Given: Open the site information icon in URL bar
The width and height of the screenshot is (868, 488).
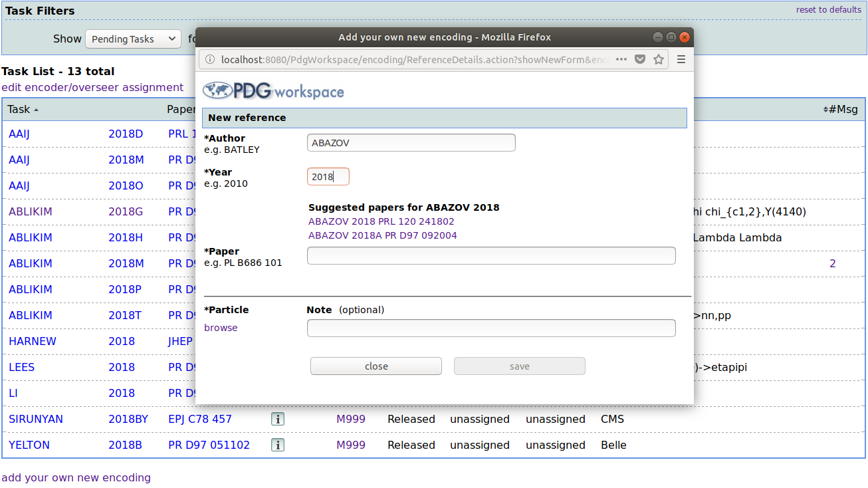Looking at the screenshot, I should [210, 59].
